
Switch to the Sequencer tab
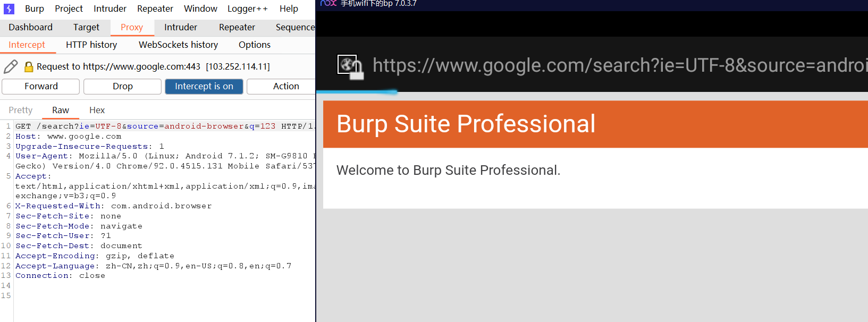295,28
